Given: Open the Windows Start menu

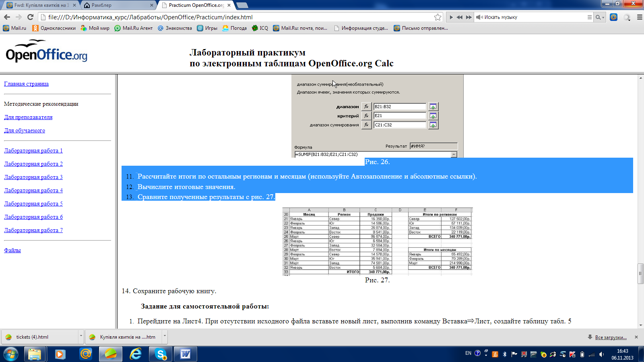Looking at the screenshot, I should [11, 354].
